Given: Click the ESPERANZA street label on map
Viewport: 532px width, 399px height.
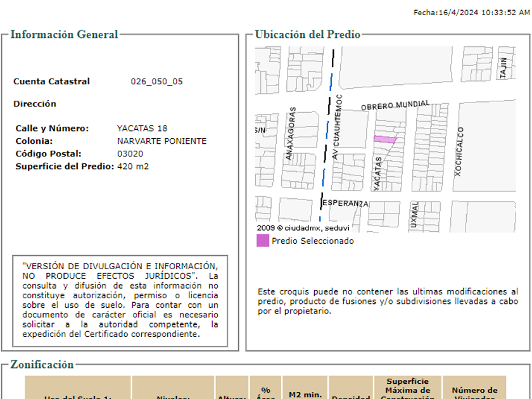Looking at the screenshot, I should (345, 203).
